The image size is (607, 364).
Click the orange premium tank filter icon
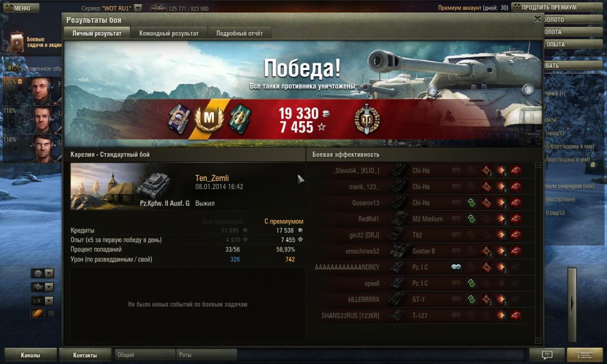(x=37, y=313)
